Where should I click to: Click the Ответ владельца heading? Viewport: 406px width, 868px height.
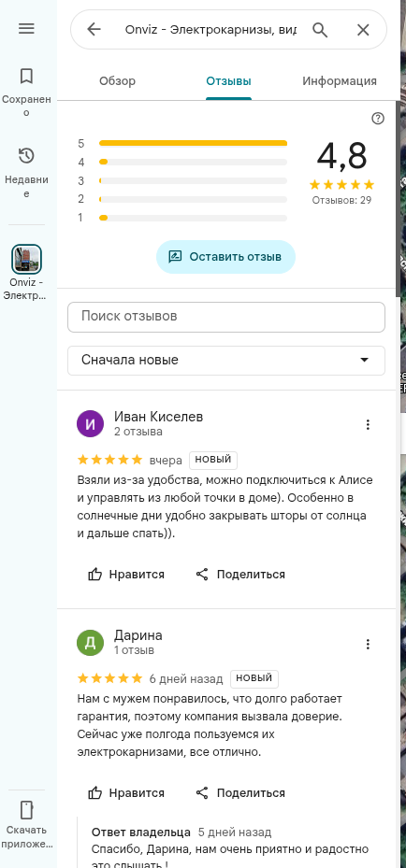(x=140, y=832)
